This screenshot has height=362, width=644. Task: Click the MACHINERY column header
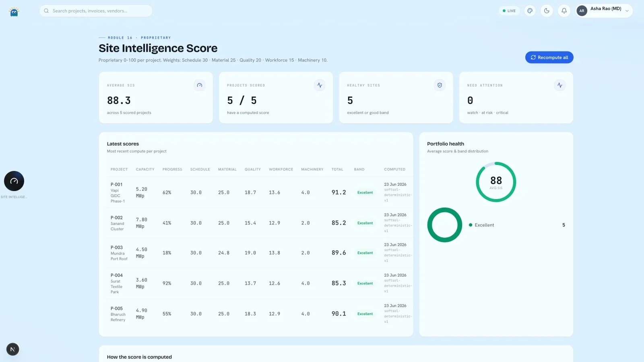(x=312, y=169)
